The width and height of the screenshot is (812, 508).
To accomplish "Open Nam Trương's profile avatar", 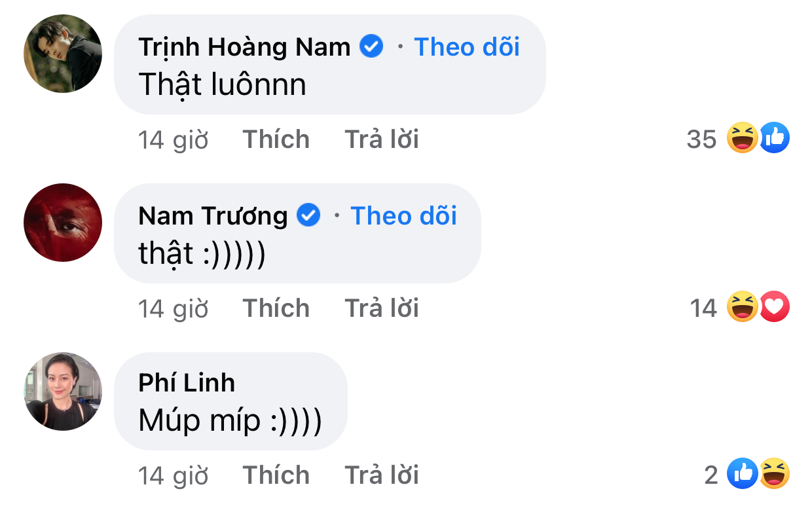I will click(63, 222).
